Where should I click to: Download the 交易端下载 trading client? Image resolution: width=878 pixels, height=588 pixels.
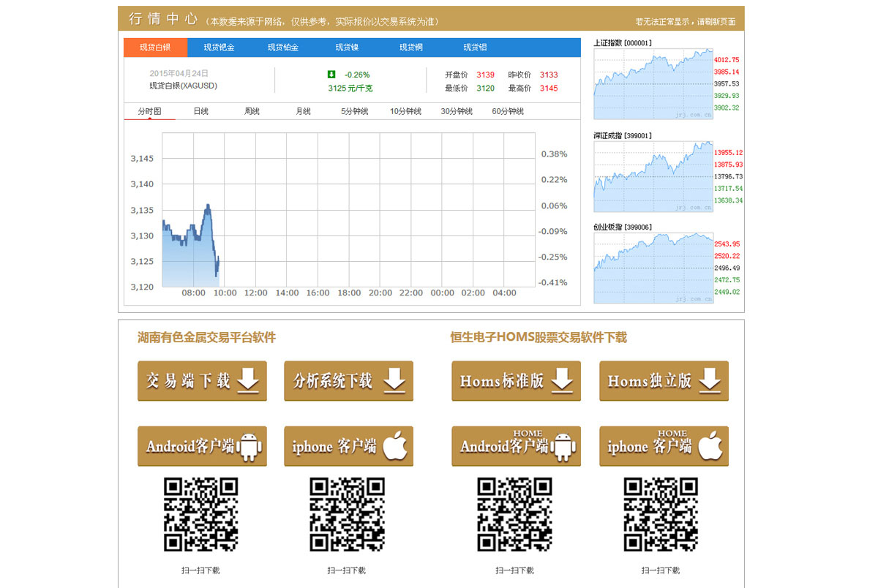point(202,381)
